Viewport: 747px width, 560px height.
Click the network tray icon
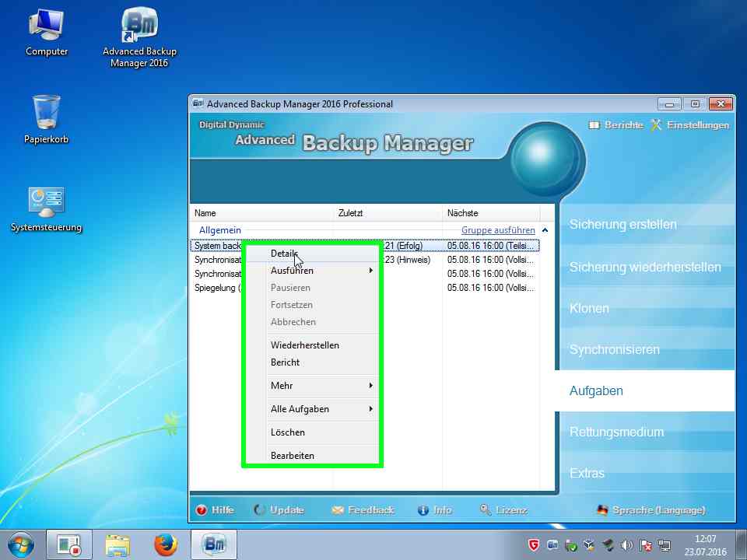coord(665,544)
